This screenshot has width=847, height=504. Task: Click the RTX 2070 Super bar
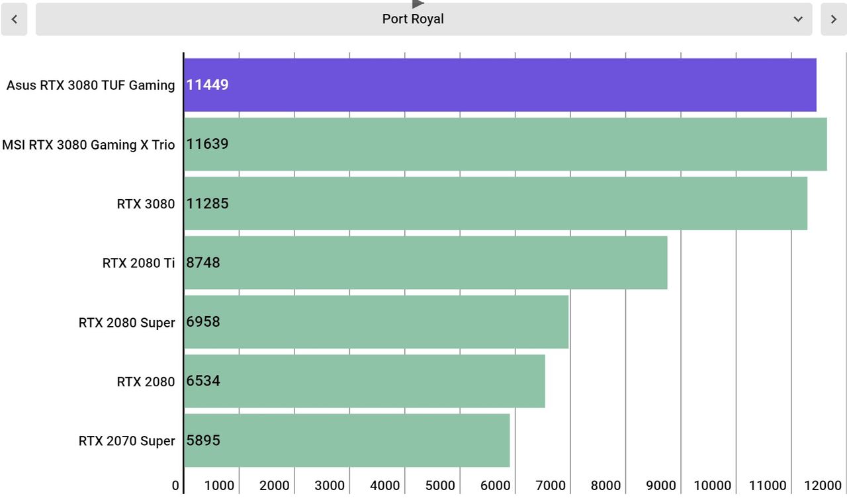coord(347,441)
